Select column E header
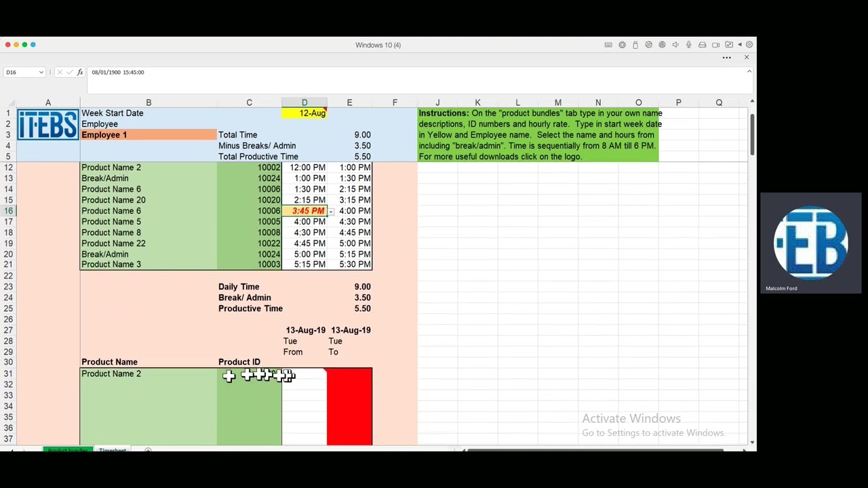The height and width of the screenshot is (488, 868). pos(349,102)
